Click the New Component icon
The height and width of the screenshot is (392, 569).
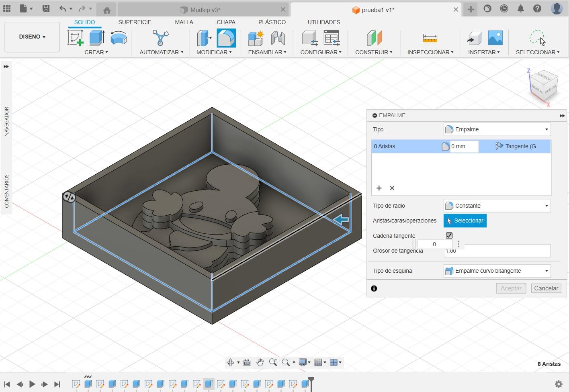coord(256,38)
